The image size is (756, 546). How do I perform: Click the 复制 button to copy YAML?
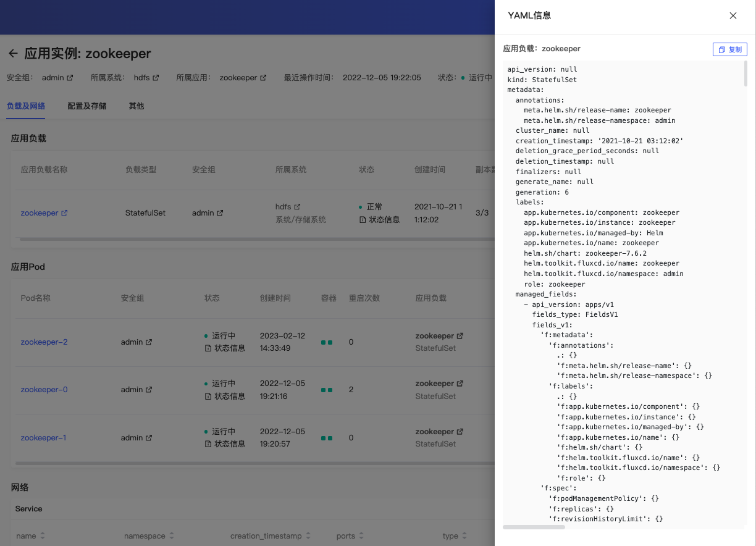(x=730, y=49)
